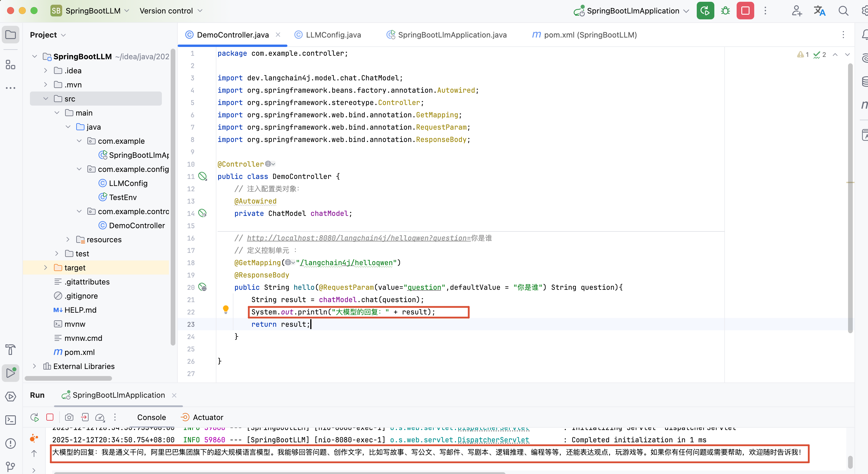Click the lightbulb intention icon on line 22
868x474 pixels.
pyautogui.click(x=226, y=309)
